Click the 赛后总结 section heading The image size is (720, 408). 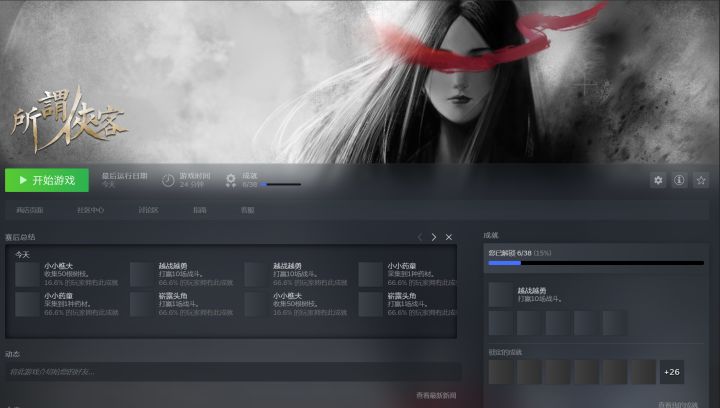(20, 237)
